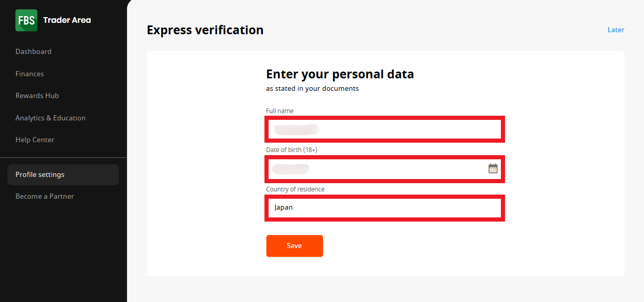Focus the Full name input field
This screenshot has height=302, width=644.
(x=385, y=129)
